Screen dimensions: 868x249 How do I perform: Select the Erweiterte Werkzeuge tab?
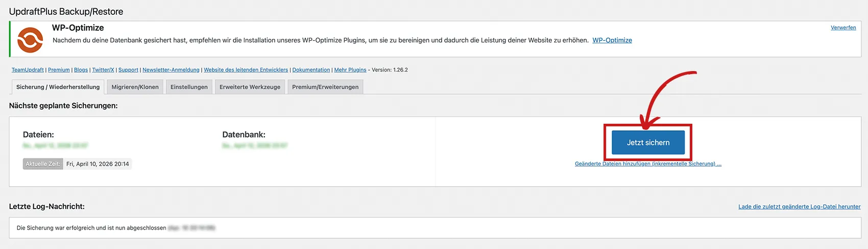[x=250, y=87]
